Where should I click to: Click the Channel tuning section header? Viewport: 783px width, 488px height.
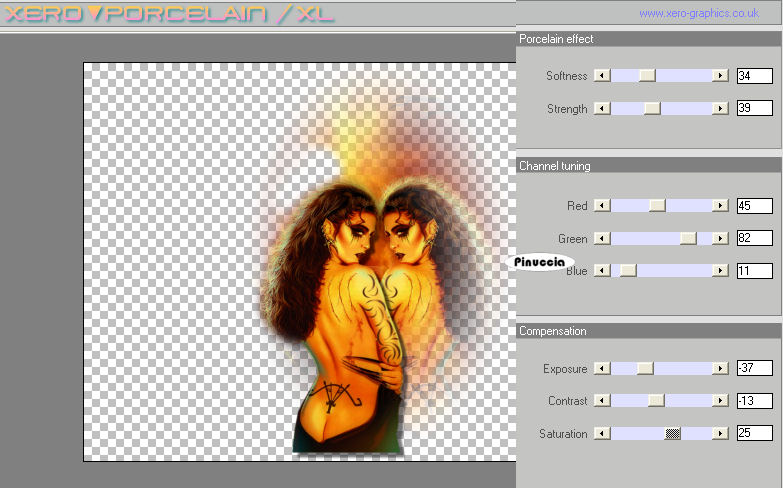[x=648, y=166]
